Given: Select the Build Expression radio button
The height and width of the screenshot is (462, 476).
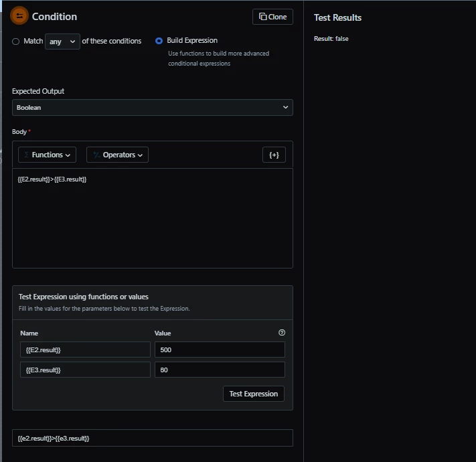Looking at the screenshot, I should coord(159,41).
